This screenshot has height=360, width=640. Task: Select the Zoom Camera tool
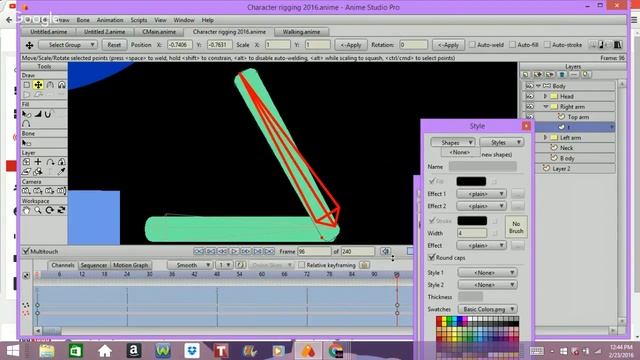click(x=38, y=191)
